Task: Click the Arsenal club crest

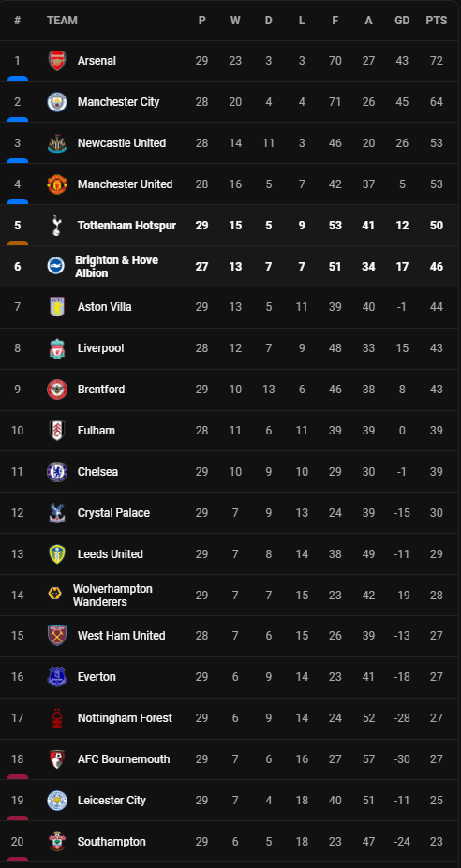Action: 57,61
